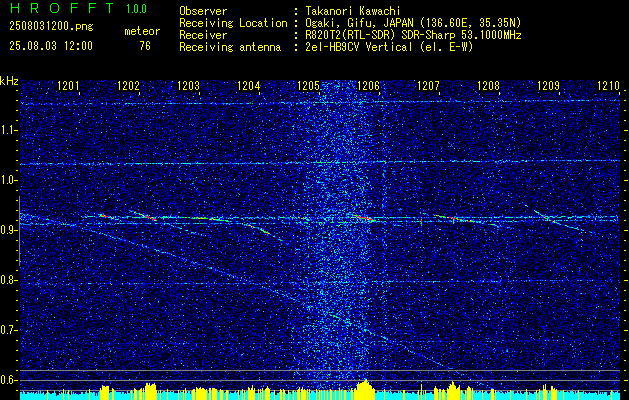Click the meteor count value 76
629x400 pixels.
tap(145, 46)
